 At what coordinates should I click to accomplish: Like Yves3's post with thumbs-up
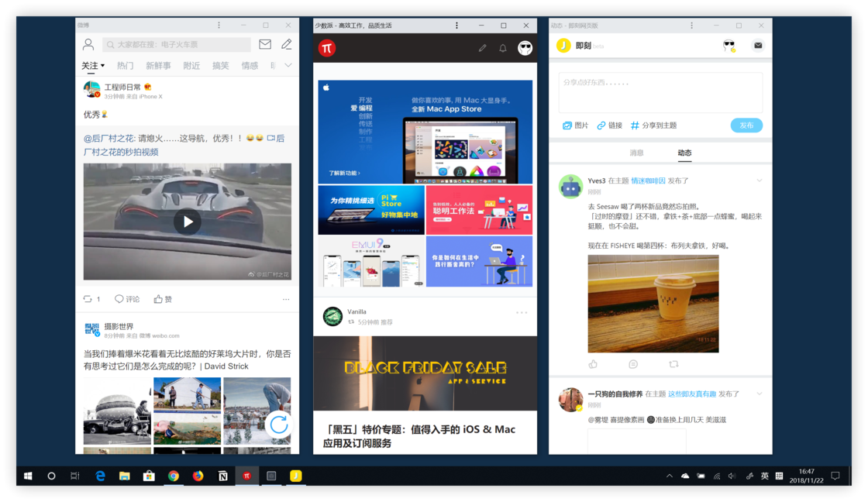click(594, 364)
